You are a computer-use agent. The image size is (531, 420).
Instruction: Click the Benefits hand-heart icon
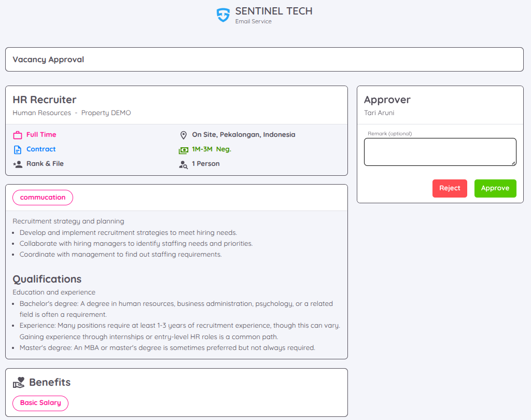[x=19, y=383]
